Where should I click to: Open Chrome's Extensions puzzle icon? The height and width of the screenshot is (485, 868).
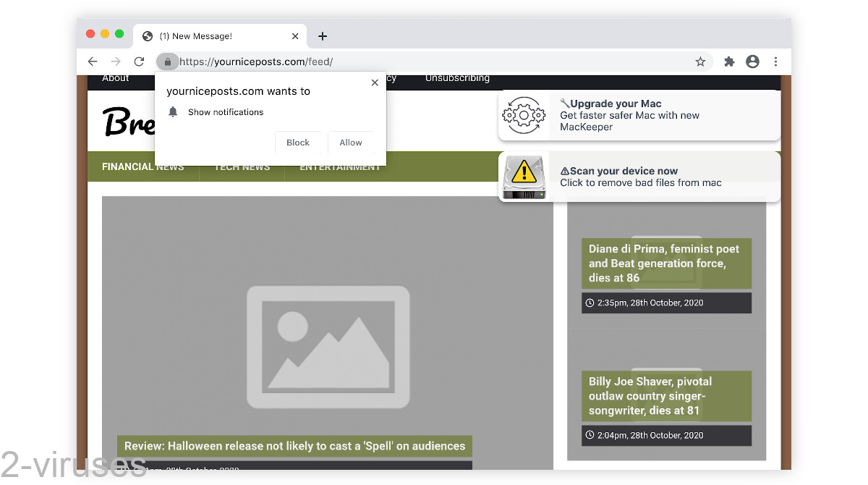[729, 62]
